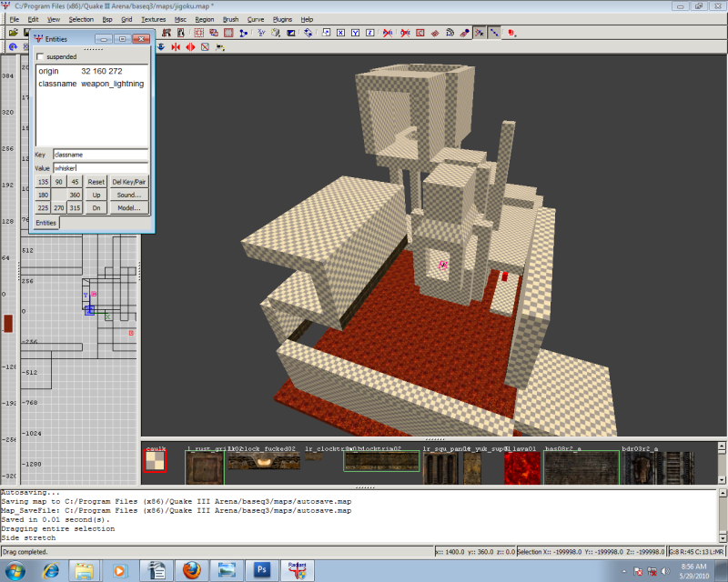Click the free rotate arrows icon
This screenshot has width=728, height=582.
(x=308, y=33)
